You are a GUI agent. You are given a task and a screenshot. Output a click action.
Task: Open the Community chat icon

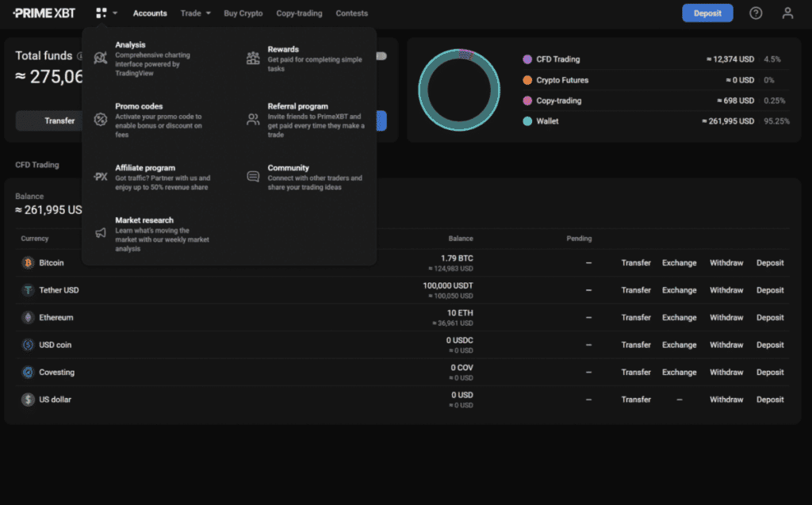tap(253, 177)
